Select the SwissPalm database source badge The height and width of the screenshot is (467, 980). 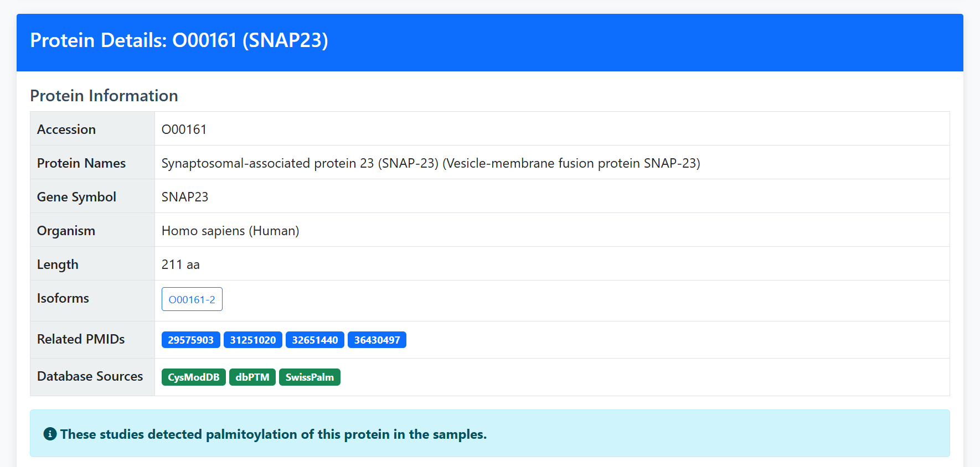pos(310,377)
